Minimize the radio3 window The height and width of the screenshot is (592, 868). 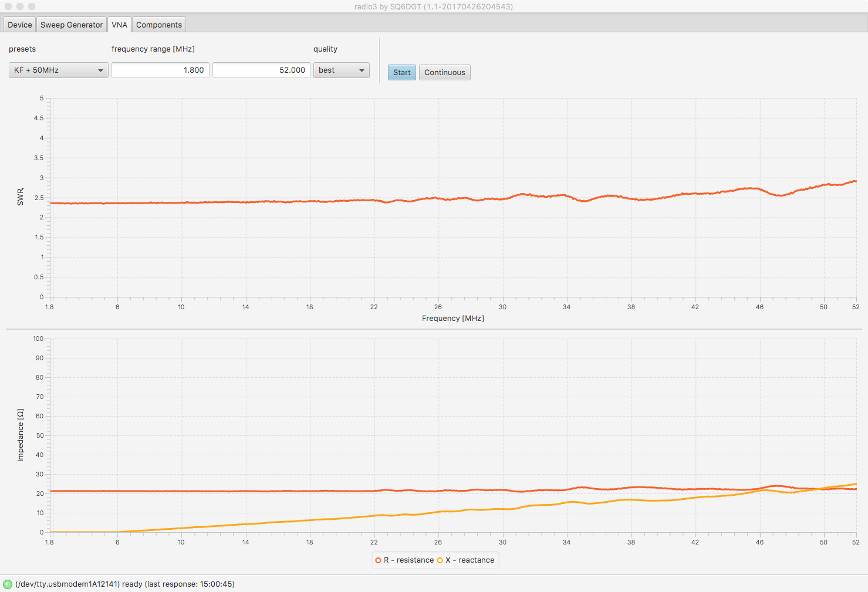pyautogui.click(x=20, y=6)
